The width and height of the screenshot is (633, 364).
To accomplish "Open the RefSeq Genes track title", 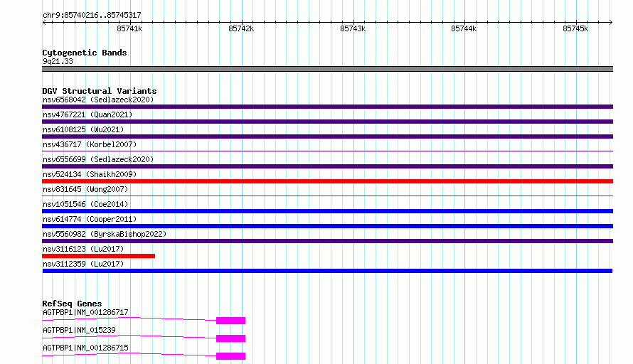I will [x=73, y=304].
